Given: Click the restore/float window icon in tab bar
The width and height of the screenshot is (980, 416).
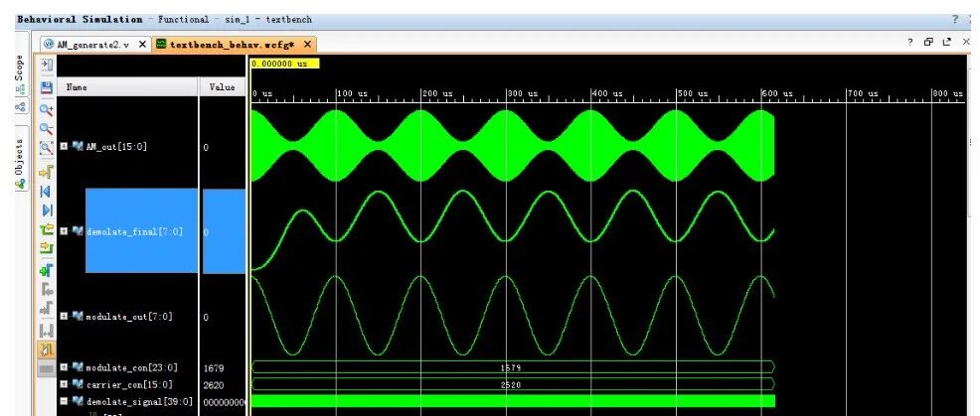Looking at the screenshot, I should (928, 43).
